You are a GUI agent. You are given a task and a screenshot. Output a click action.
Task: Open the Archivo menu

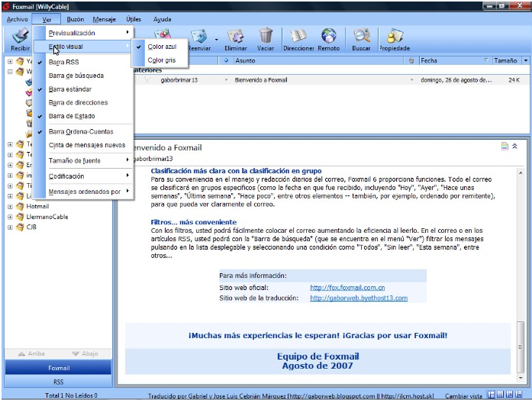tap(18, 19)
